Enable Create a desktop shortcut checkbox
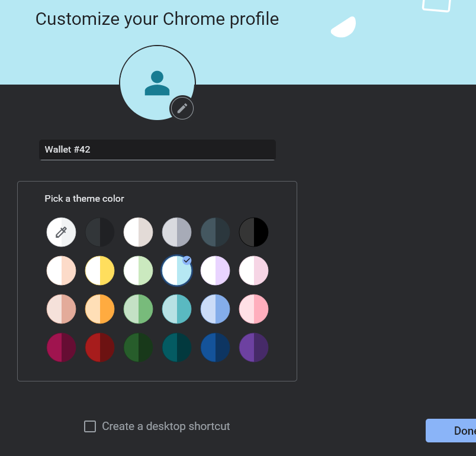The image size is (476, 456). 90,426
